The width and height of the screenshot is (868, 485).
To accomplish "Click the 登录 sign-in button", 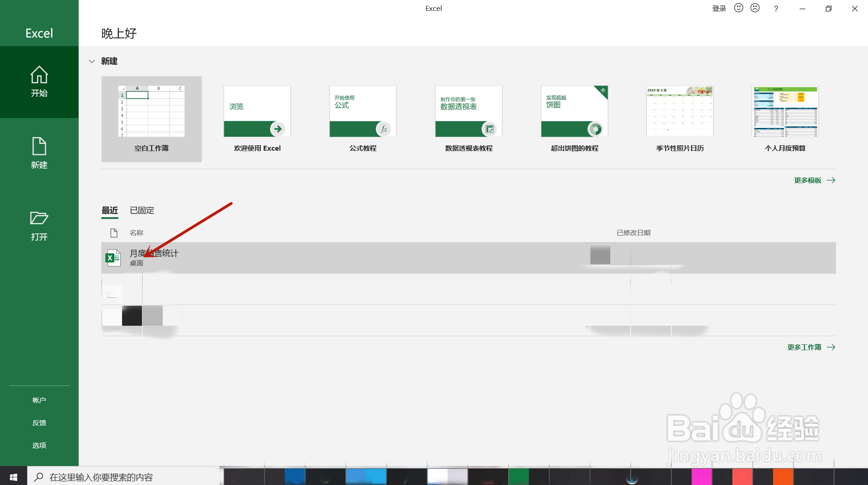I will 719,8.
